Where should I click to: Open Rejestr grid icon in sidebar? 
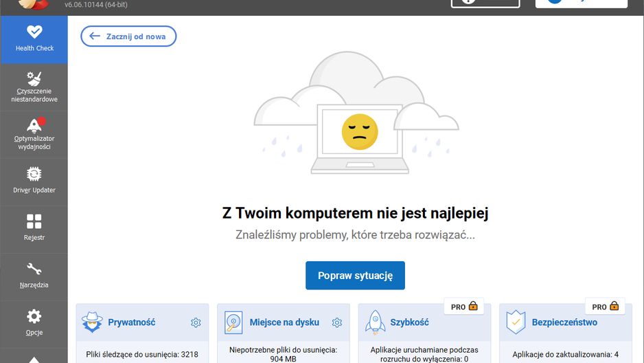tap(34, 221)
